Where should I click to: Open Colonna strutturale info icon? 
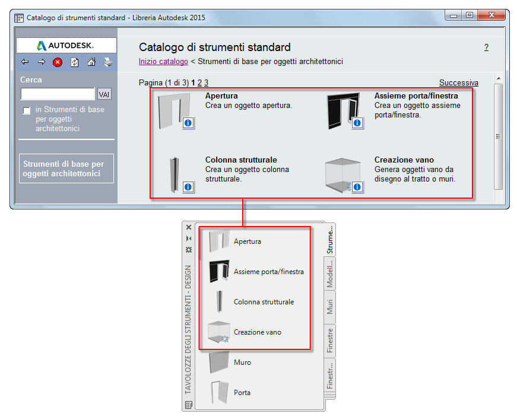coord(188,187)
